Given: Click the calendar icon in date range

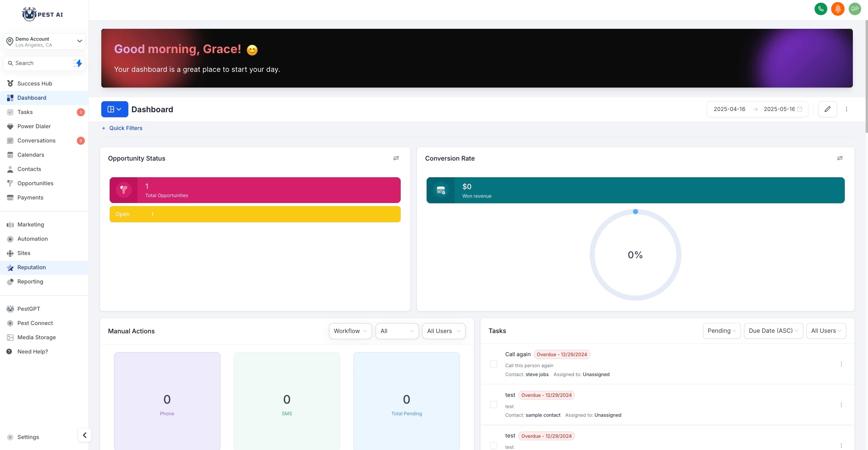Looking at the screenshot, I should point(799,109).
